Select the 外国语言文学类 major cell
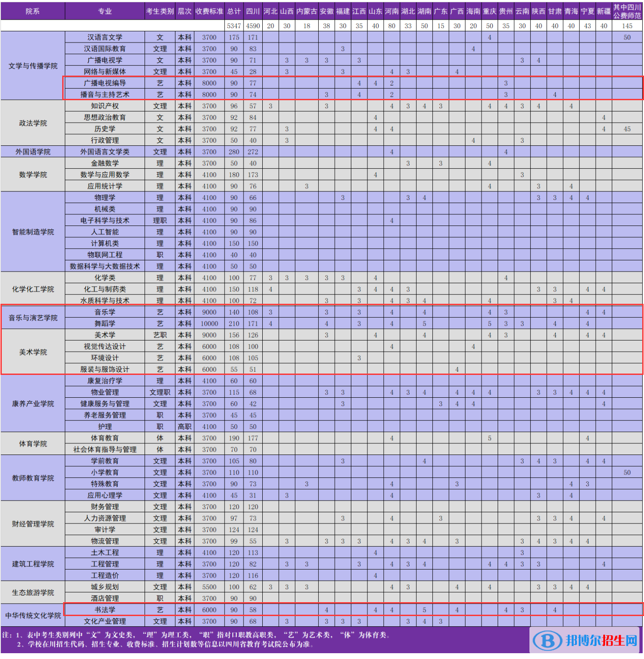 coord(105,152)
